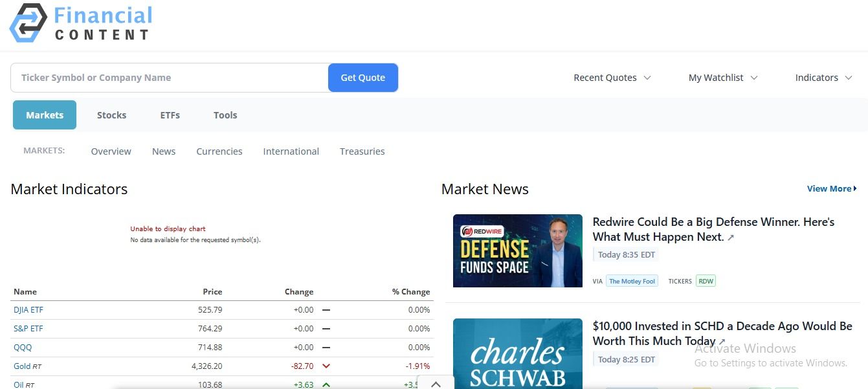Open the News submenu link

click(164, 151)
